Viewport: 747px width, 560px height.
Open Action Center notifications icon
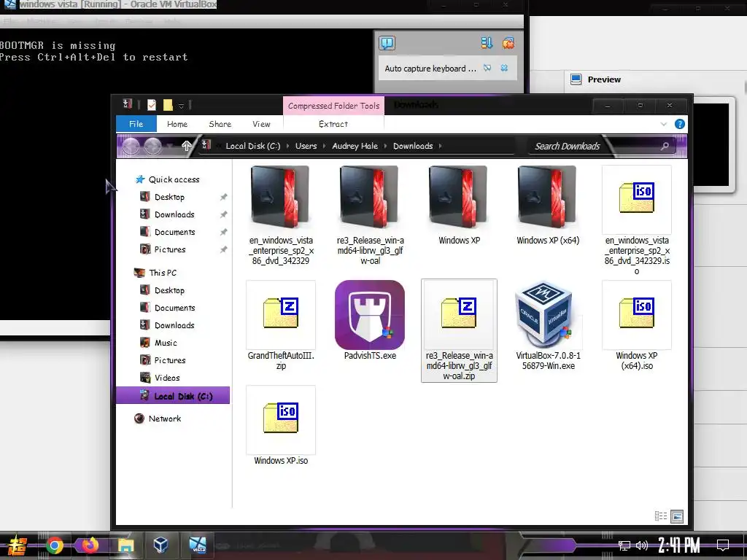[723, 545]
